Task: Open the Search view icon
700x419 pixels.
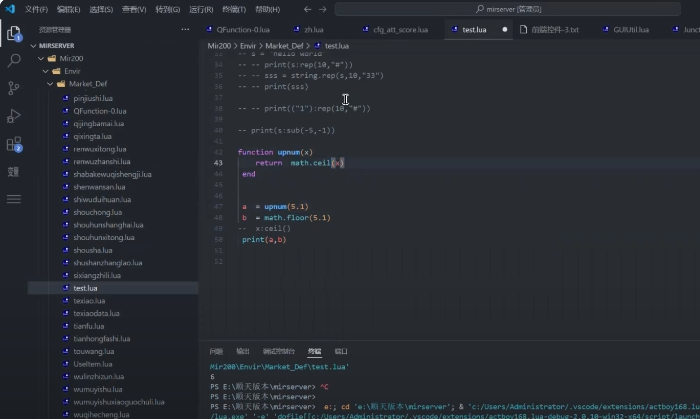Action: pyautogui.click(x=14, y=61)
